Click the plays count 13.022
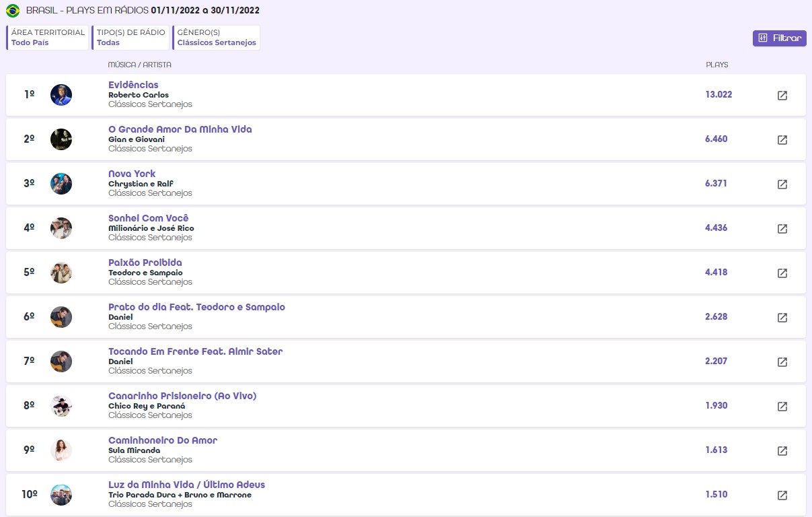 718,95
